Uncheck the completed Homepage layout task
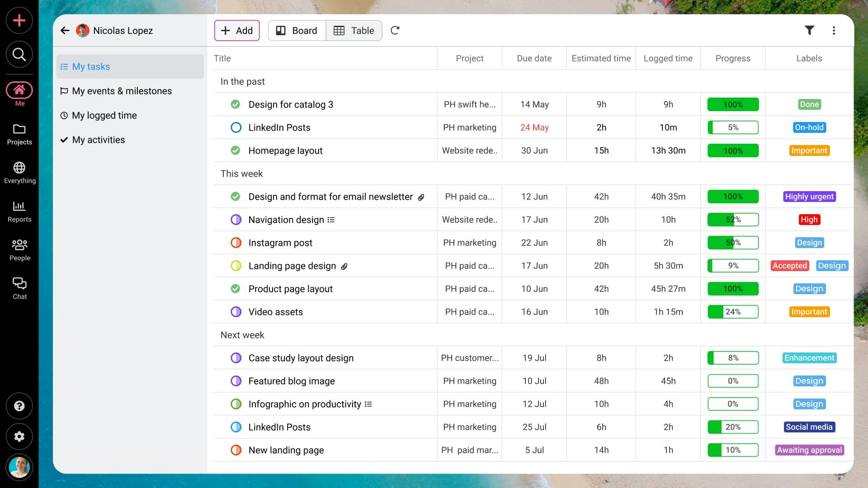This screenshot has height=488, width=868. pyautogui.click(x=235, y=150)
